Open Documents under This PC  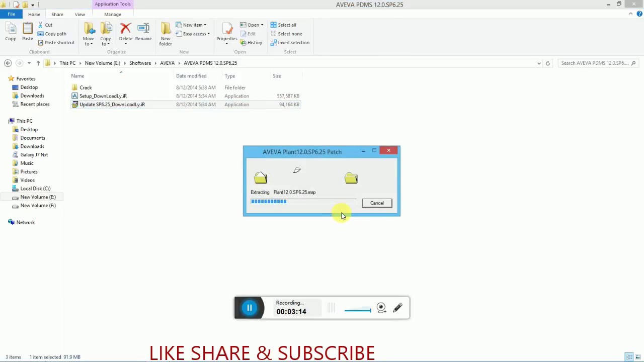pyautogui.click(x=33, y=138)
